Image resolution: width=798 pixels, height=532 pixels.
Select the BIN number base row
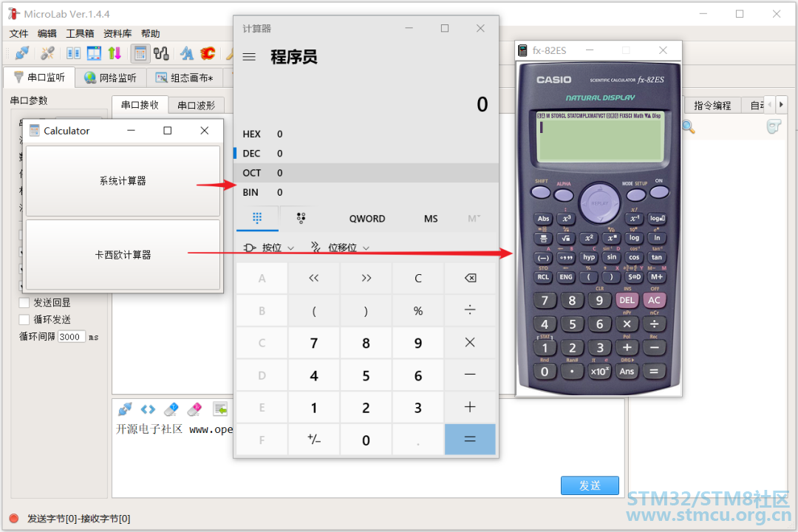366,192
